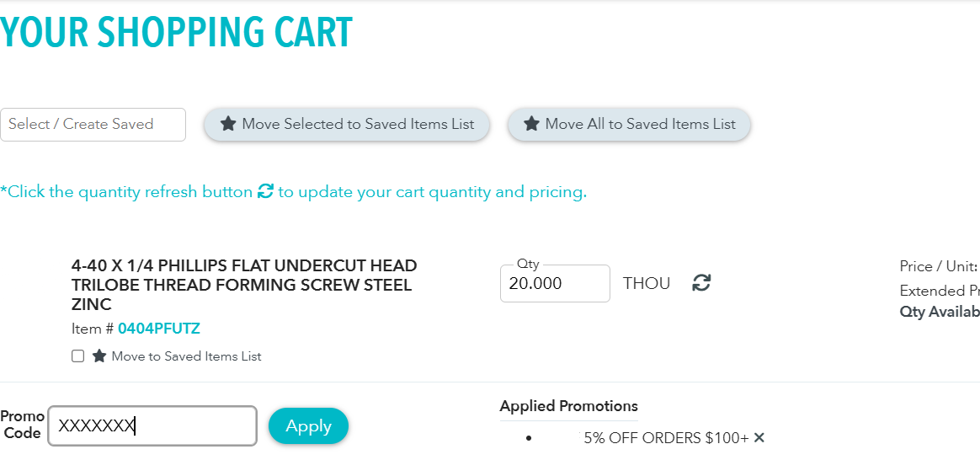The width and height of the screenshot is (980, 460).
Task: Click the 5% OFF ORDERS $100+ promotion text
Action: 665,438
